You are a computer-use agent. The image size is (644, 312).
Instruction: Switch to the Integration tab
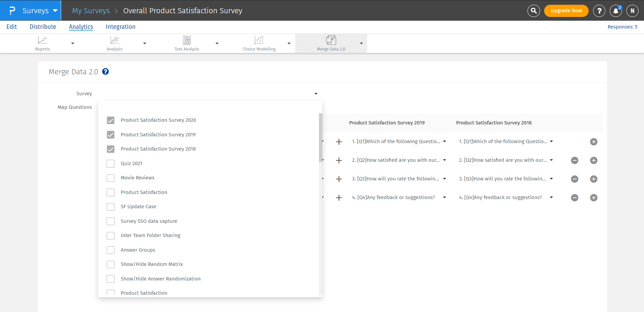point(121,27)
